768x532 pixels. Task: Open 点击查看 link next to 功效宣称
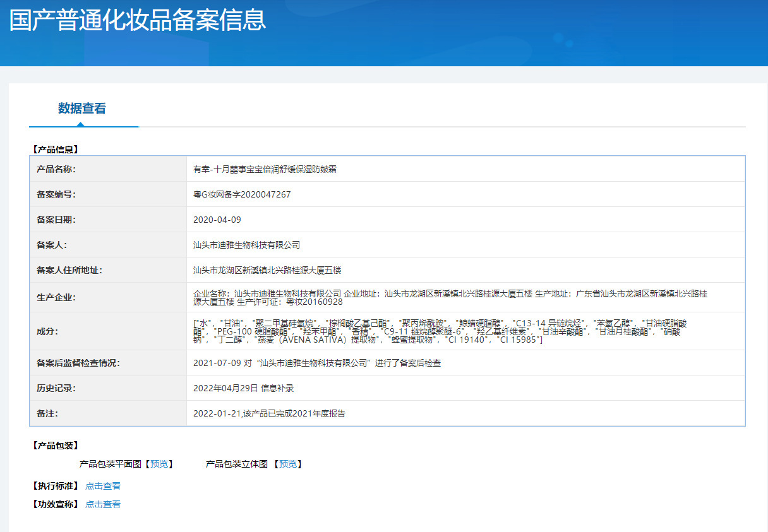click(103, 504)
